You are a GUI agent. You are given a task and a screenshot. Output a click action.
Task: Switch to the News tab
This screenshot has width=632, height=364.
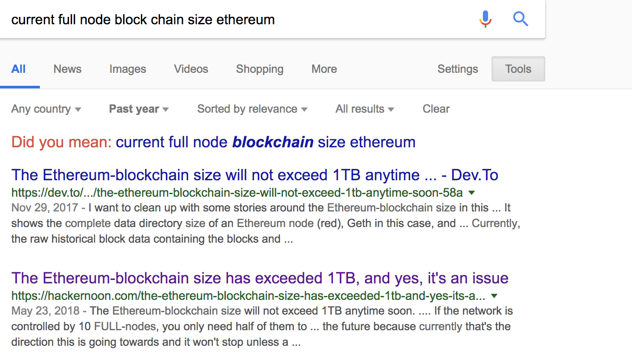pos(67,69)
